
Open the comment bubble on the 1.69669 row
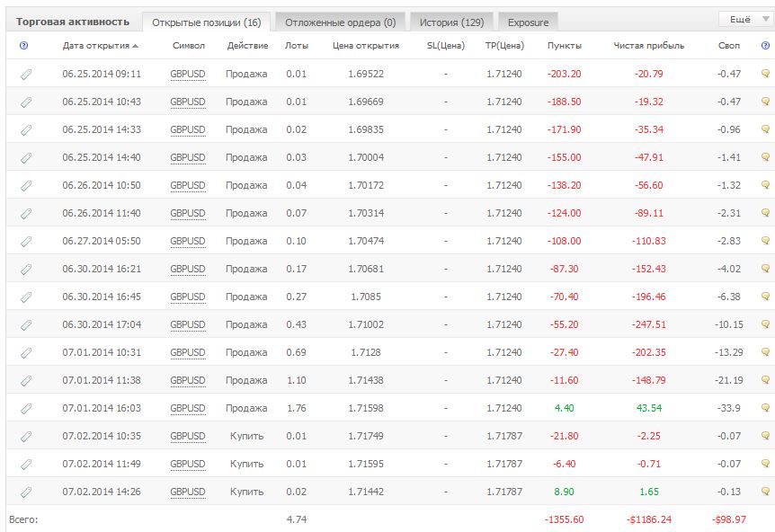click(x=765, y=102)
